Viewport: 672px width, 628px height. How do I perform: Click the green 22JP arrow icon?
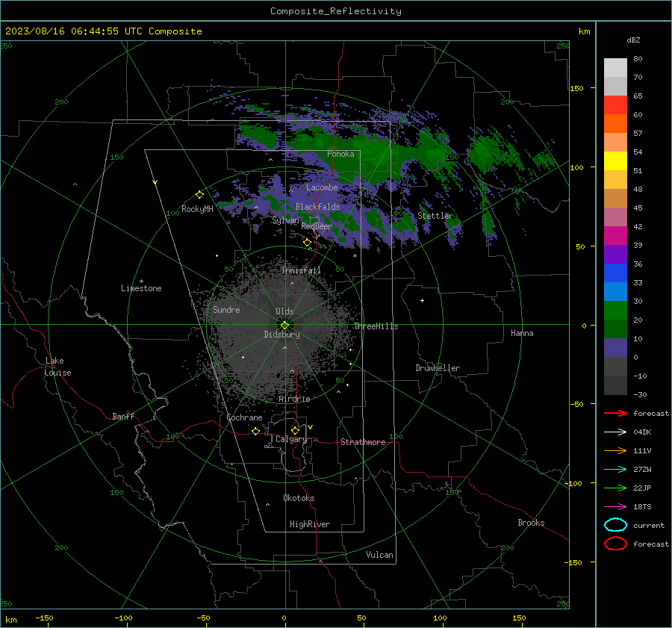[x=615, y=488]
